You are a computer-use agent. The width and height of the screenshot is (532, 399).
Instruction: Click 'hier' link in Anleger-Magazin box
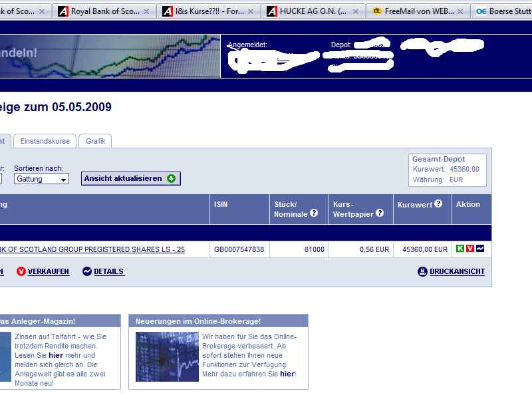pos(56,355)
